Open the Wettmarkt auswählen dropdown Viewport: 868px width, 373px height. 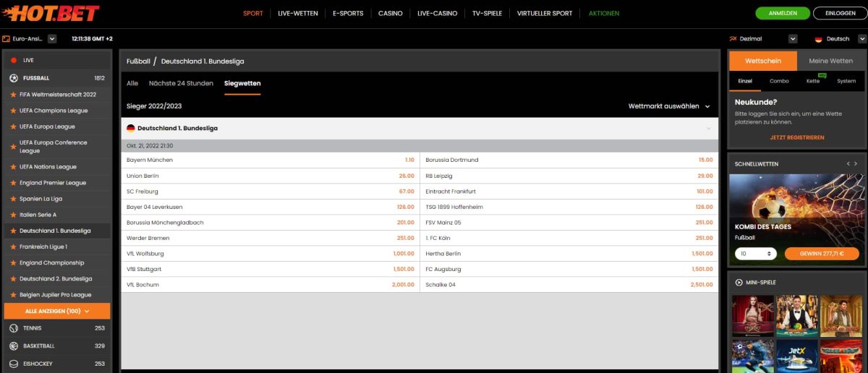[x=669, y=106]
